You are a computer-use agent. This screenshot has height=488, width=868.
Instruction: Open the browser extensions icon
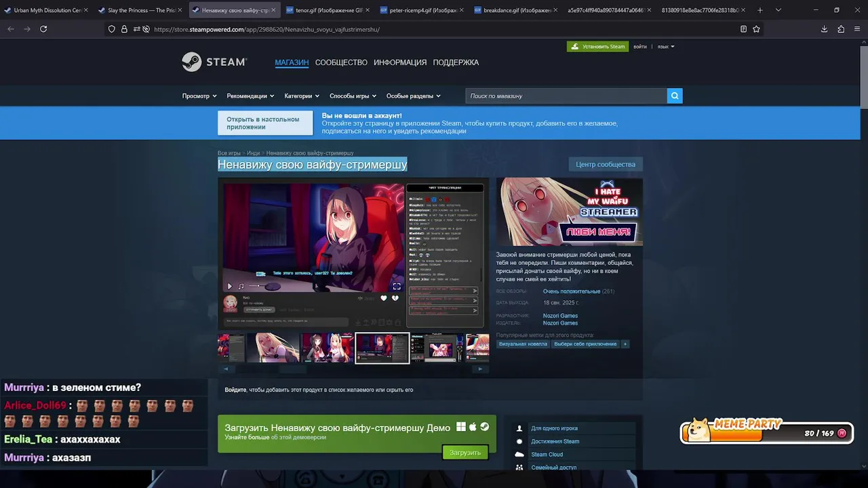[x=841, y=29]
